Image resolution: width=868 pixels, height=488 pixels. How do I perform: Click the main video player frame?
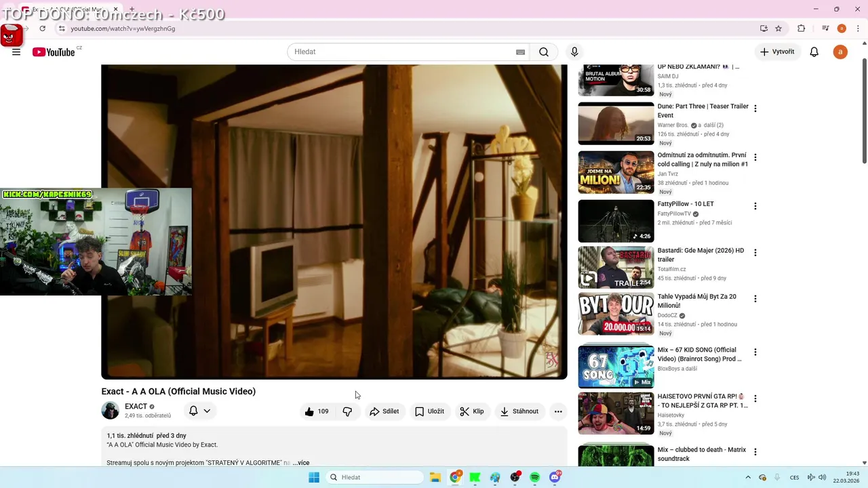[334, 222]
